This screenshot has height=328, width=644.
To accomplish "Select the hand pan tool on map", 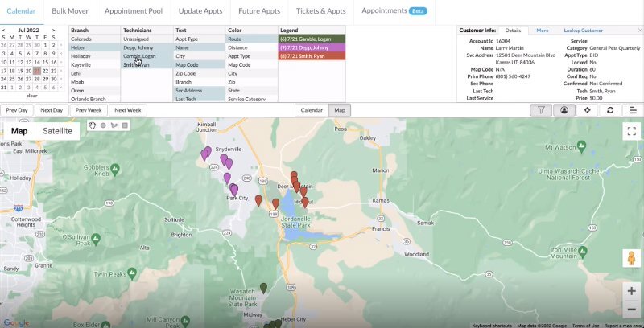I will point(93,125).
